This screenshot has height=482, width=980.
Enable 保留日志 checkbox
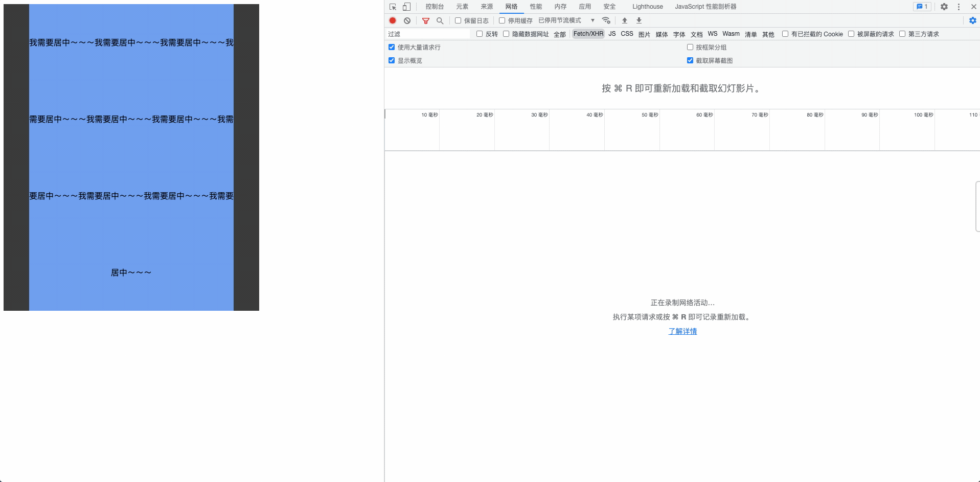tap(458, 20)
